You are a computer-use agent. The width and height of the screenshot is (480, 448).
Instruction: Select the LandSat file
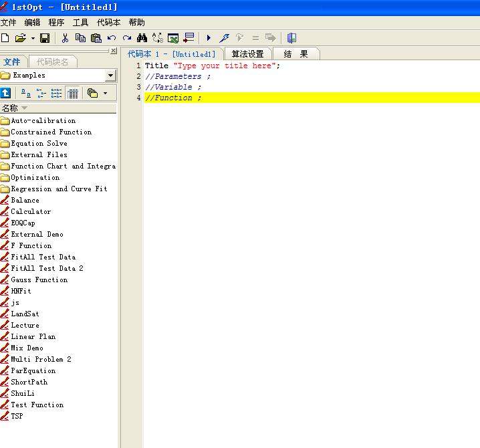(x=20, y=314)
